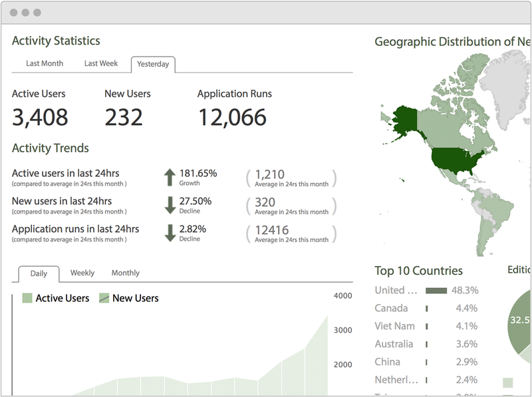Click the 181.65% growth figure

[198, 174]
